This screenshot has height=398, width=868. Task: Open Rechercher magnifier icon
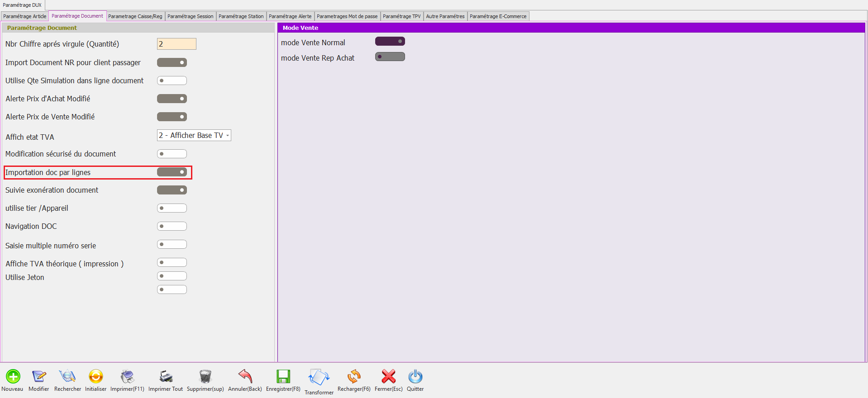point(67,376)
